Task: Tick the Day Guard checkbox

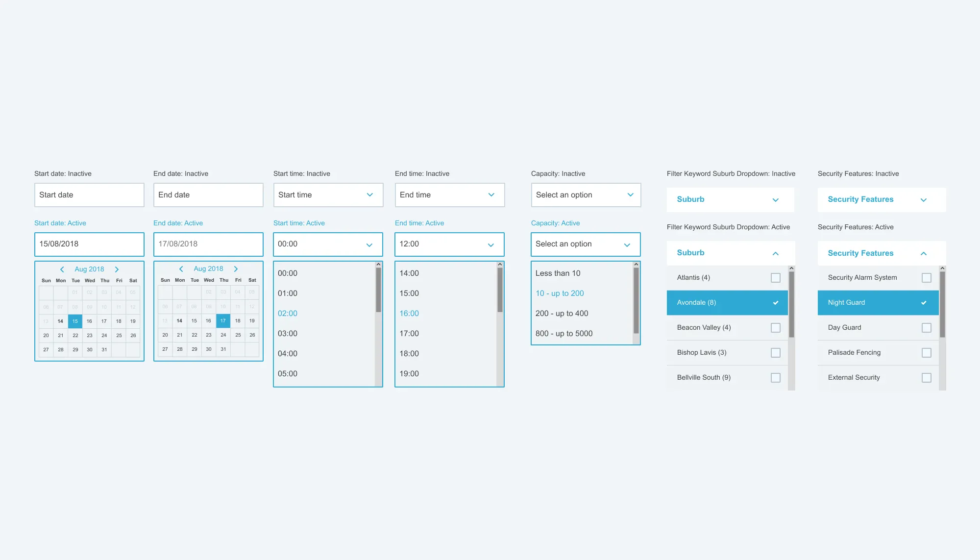Action: tap(926, 328)
